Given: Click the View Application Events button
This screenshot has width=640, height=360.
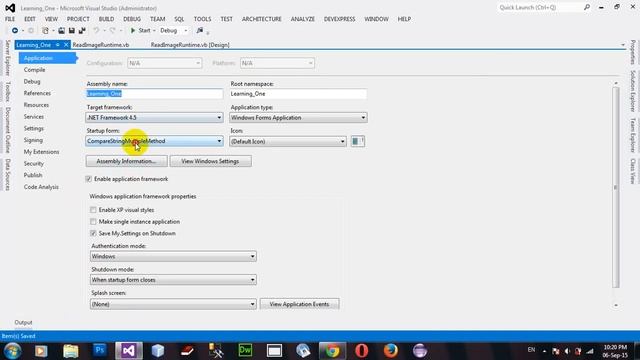Looking at the screenshot, I should (299, 304).
